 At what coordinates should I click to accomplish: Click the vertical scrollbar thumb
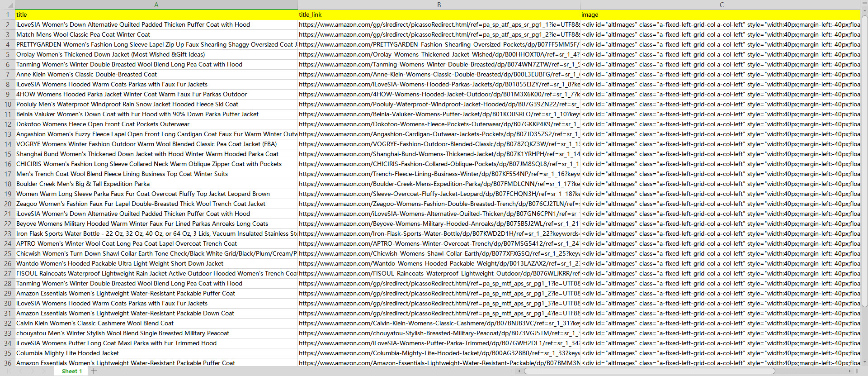pos(864,161)
